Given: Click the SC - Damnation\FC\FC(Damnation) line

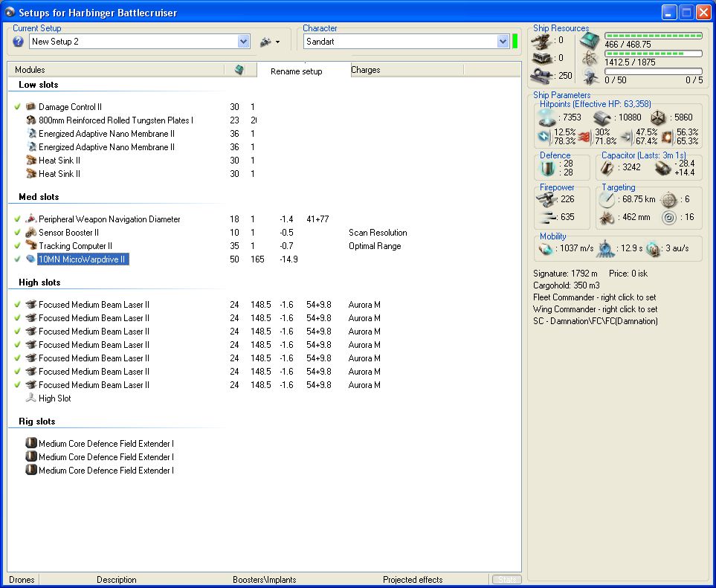Looking at the screenshot, I should (596, 321).
